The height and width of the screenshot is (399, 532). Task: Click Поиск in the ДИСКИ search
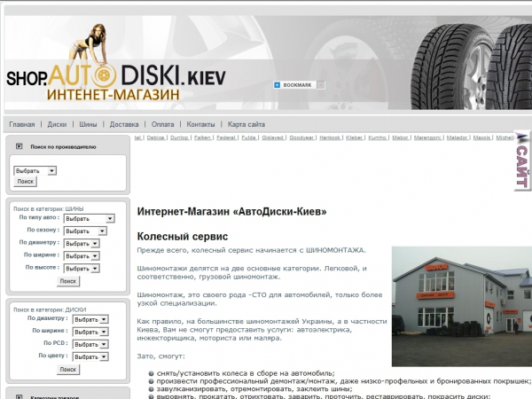pyautogui.click(x=68, y=370)
